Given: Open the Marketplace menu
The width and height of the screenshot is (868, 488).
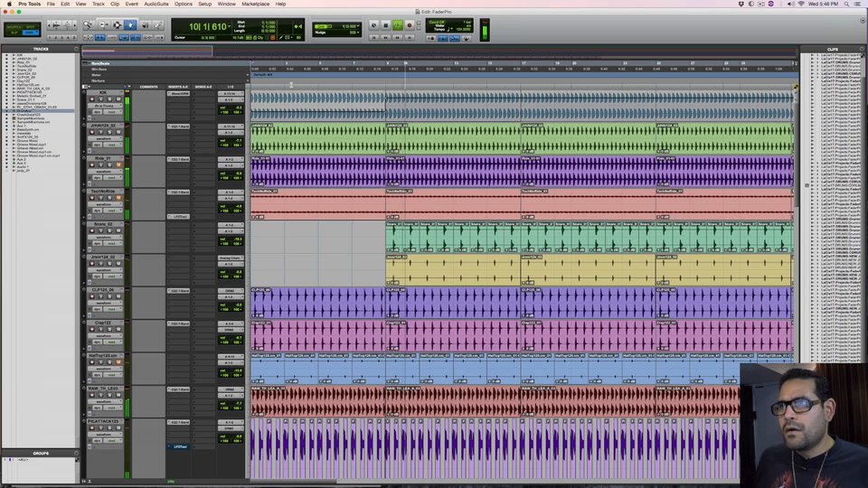Looking at the screenshot, I should pyautogui.click(x=255, y=4).
